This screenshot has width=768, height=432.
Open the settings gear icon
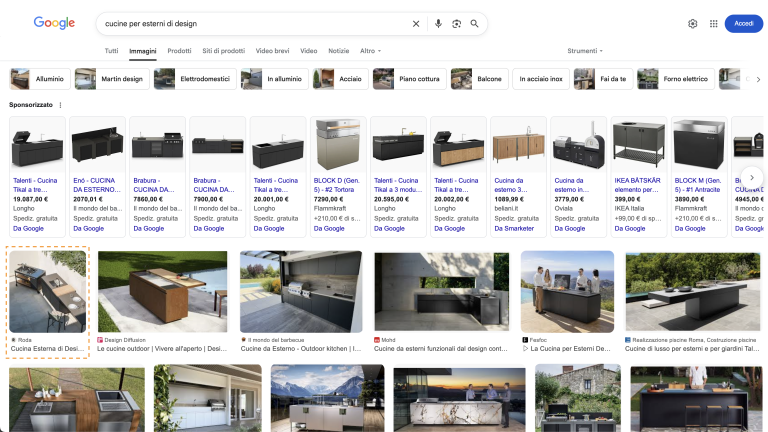[x=693, y=24]
